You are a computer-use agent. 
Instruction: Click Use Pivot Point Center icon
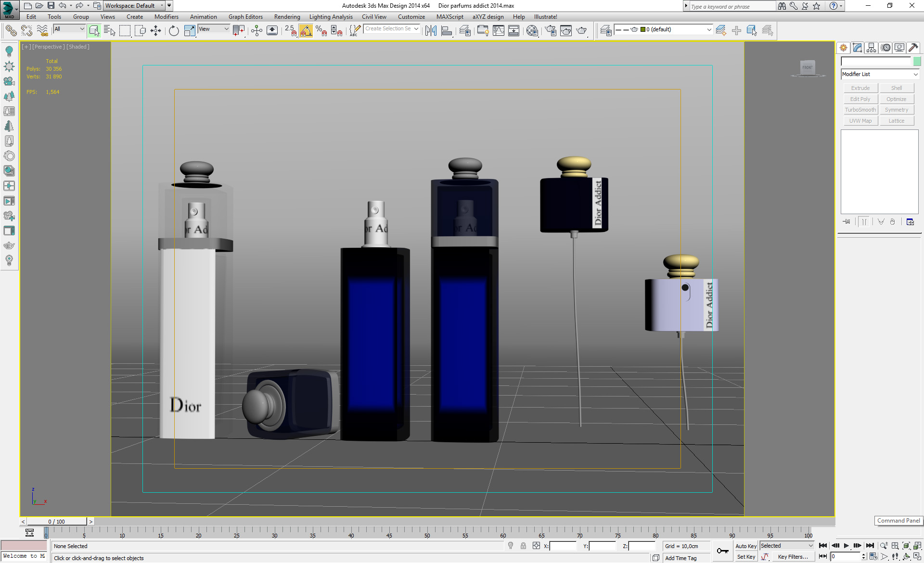click(x=239, y=31)
